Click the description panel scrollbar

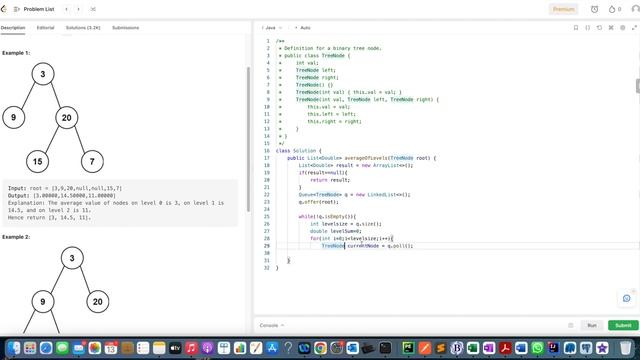248,139
